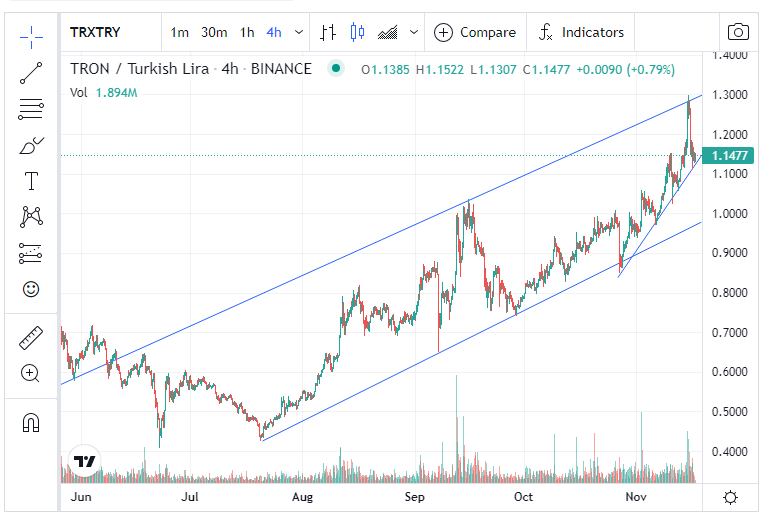The image size is (773, 517).
Task: Switch to bars chart style
Action: pos(328,33)
